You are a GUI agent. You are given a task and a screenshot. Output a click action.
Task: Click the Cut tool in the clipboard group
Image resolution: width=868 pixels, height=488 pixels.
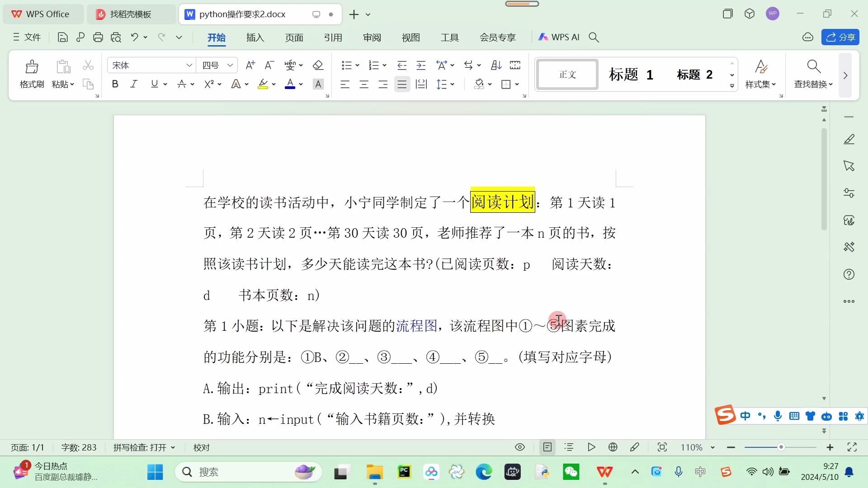click(88, 65)
